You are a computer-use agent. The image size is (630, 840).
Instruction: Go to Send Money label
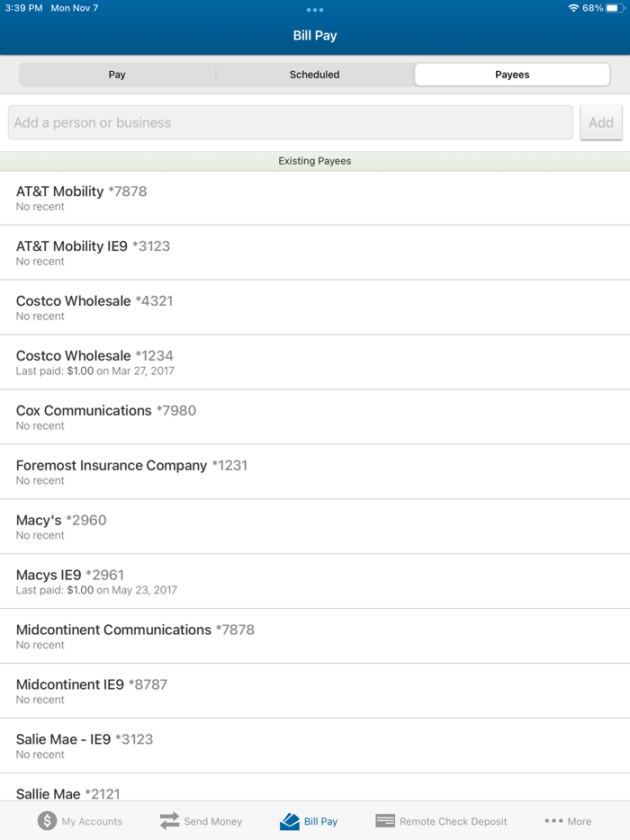pyautogui.click(x=213, y=821)
